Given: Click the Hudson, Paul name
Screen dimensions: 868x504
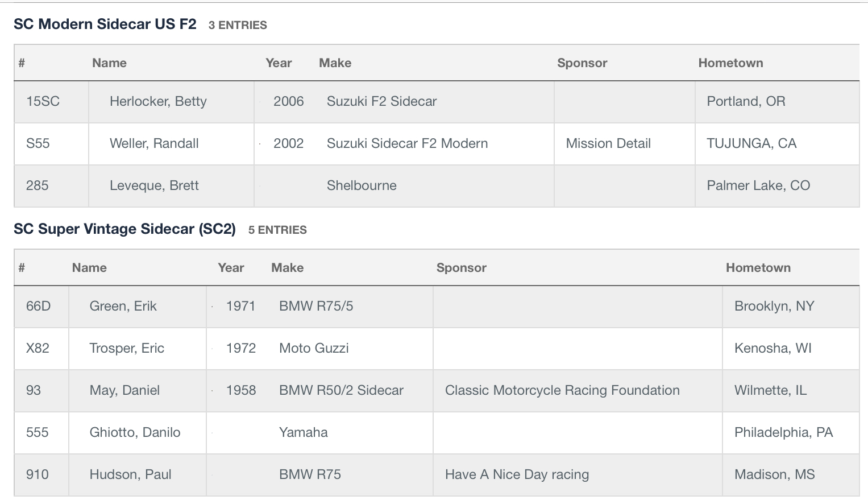Looking at the screenshot, I should pos(130,474).
